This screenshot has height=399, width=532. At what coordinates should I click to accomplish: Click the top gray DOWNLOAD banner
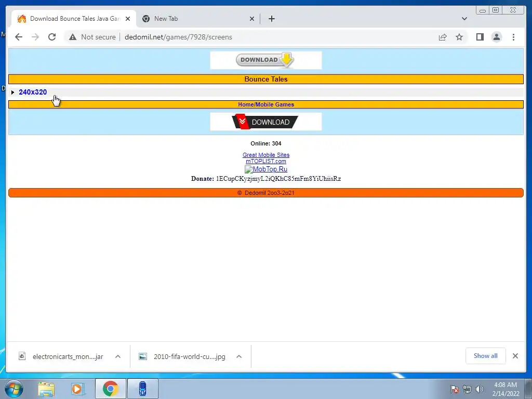pyautogui.click(x=265, y=60)
